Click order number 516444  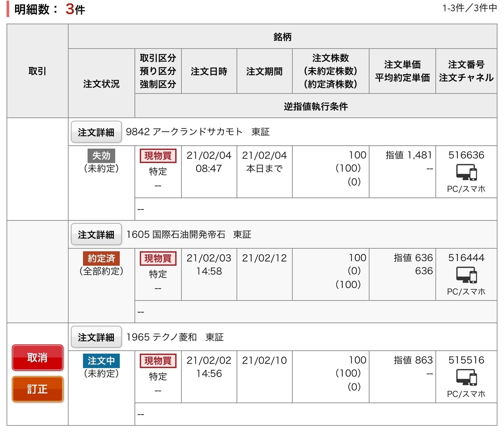click(466, 258)
